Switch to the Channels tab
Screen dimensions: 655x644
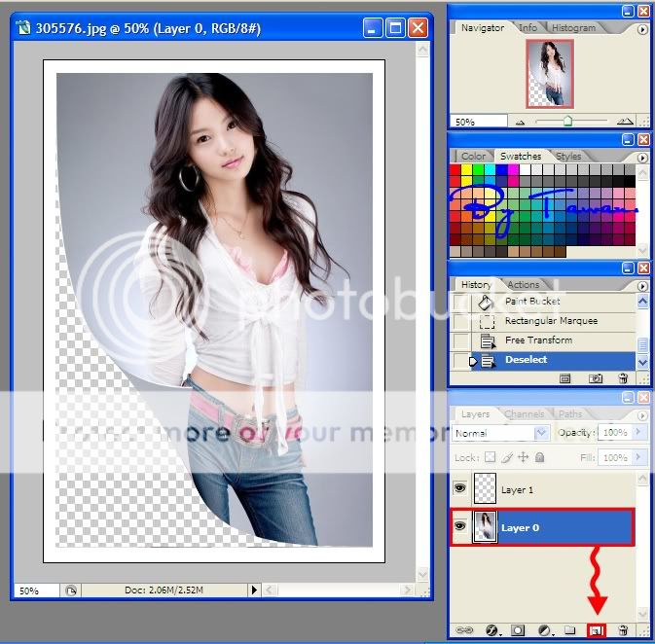(524, 414)
